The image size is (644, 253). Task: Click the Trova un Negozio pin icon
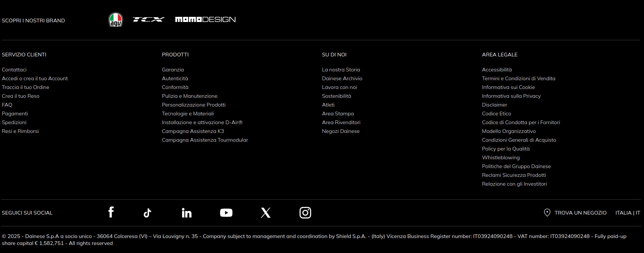547,213
